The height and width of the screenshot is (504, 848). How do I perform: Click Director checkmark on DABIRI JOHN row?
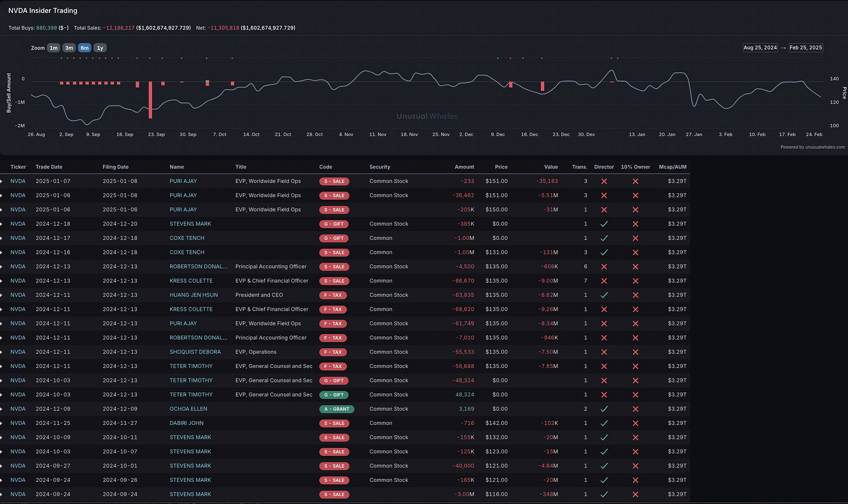coord(604,423)
